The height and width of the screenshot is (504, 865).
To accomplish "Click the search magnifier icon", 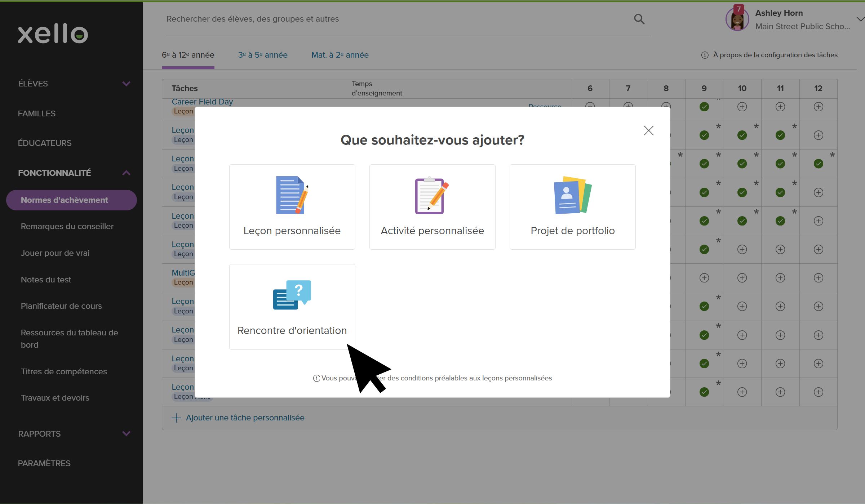I will point(639,19).
